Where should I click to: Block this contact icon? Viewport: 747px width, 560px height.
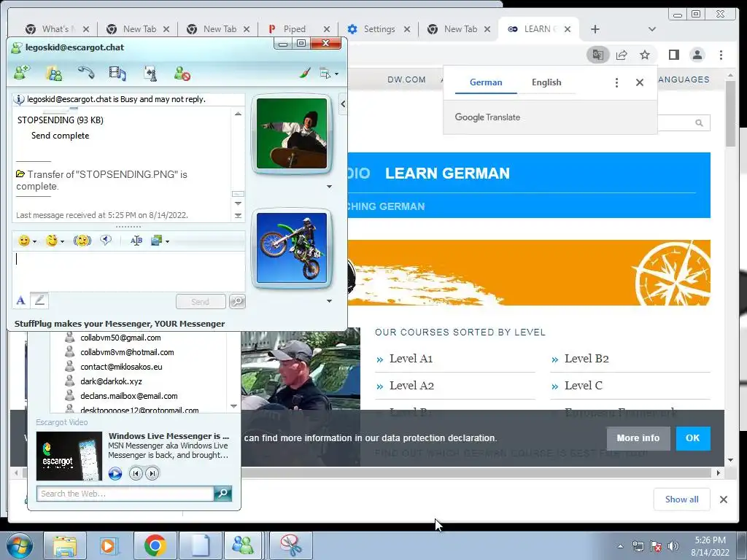(182, 74)
